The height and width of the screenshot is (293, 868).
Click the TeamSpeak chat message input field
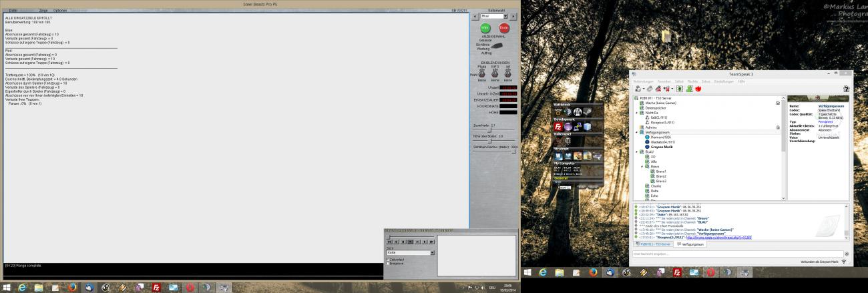(x=734, y=254)
